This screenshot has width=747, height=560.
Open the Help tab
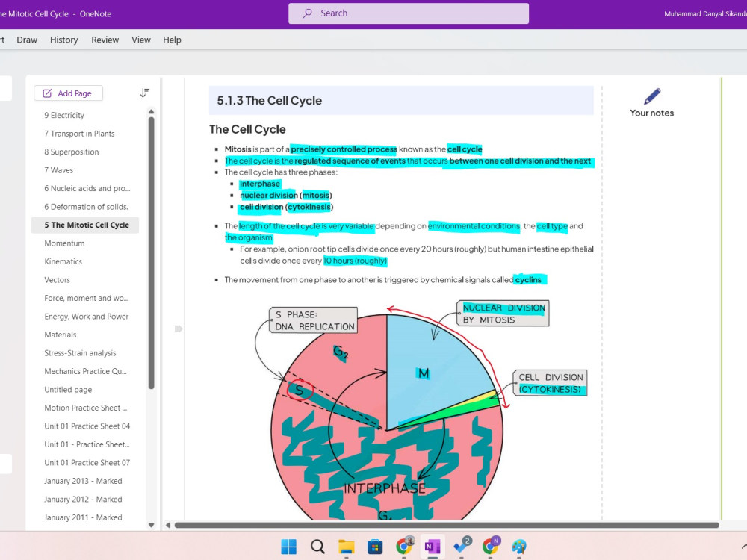172,40
